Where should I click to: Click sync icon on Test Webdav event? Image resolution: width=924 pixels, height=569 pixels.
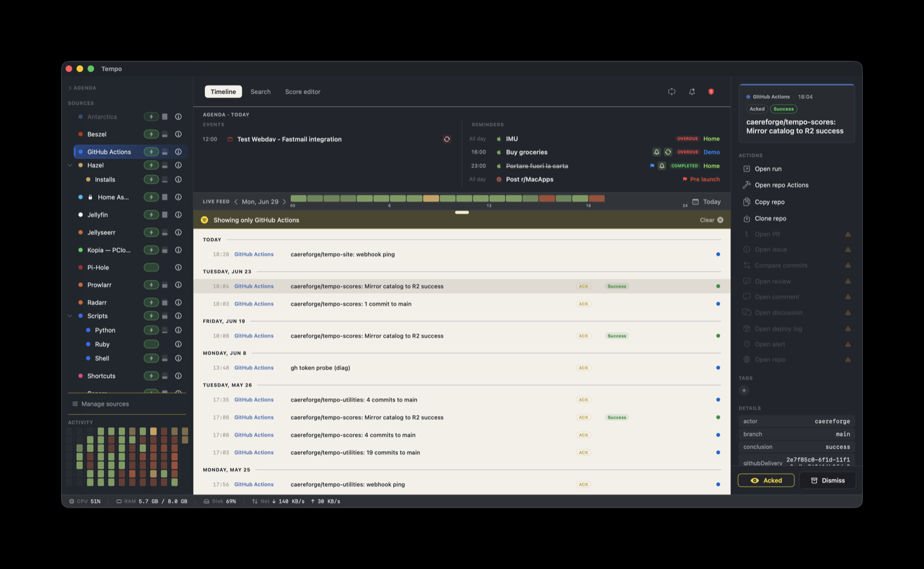coord(447,139)
